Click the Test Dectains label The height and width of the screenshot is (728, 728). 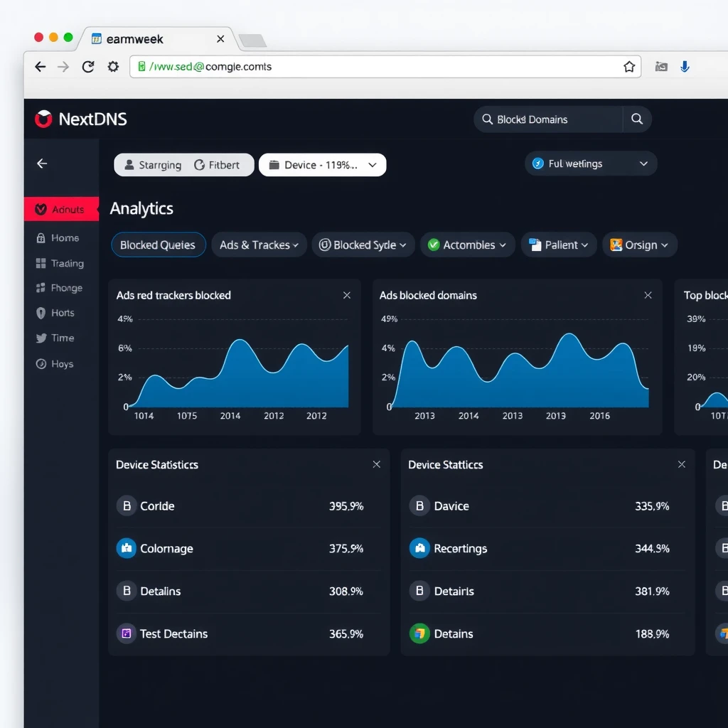pos(173,633)
